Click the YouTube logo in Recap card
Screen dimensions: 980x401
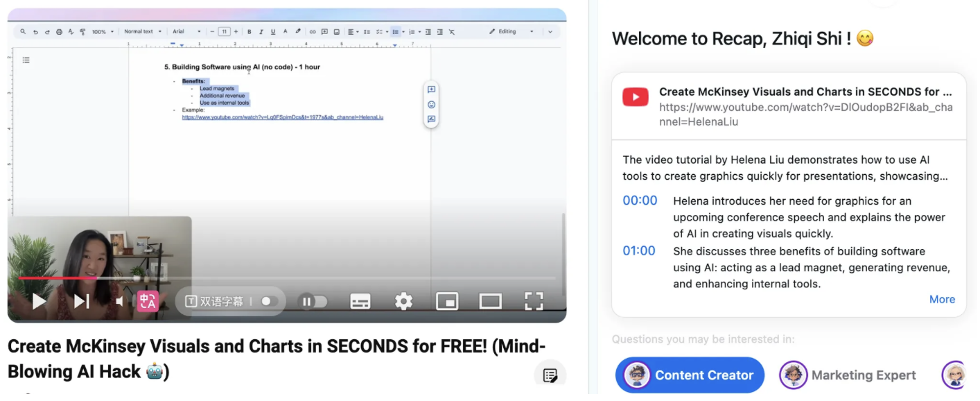tap(635, 97)
